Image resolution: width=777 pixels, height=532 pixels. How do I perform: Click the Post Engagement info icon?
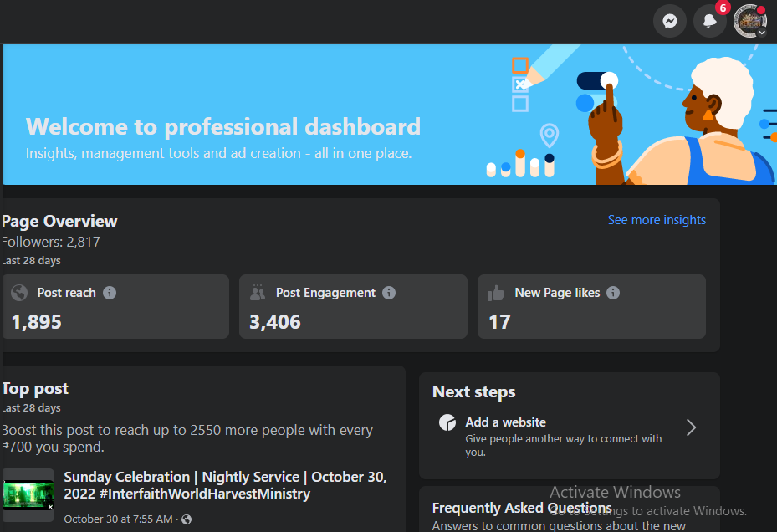(x=389, y=293)
